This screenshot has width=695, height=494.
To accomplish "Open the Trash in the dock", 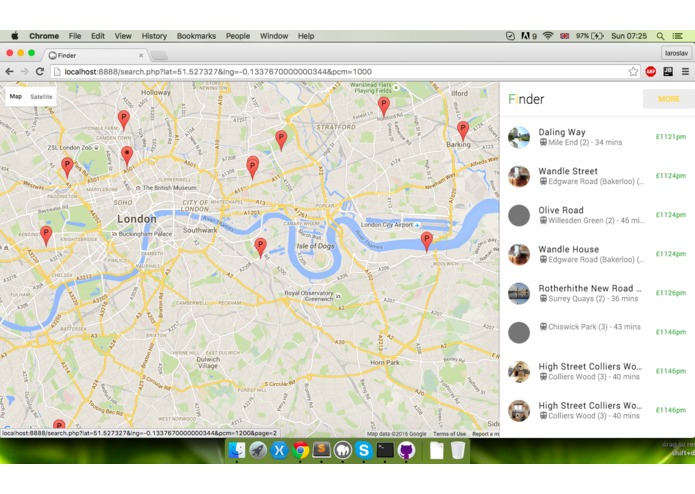I will tap(458, 451).
